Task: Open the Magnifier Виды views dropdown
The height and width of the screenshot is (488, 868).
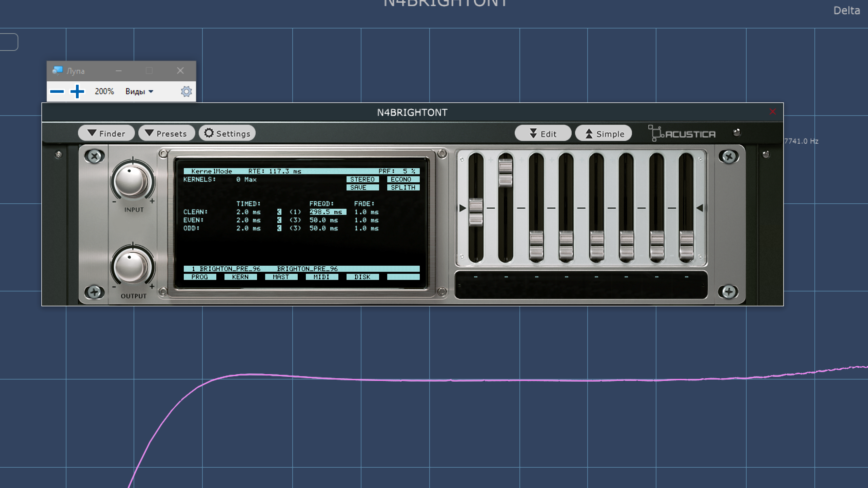Action: coord(139,91)
